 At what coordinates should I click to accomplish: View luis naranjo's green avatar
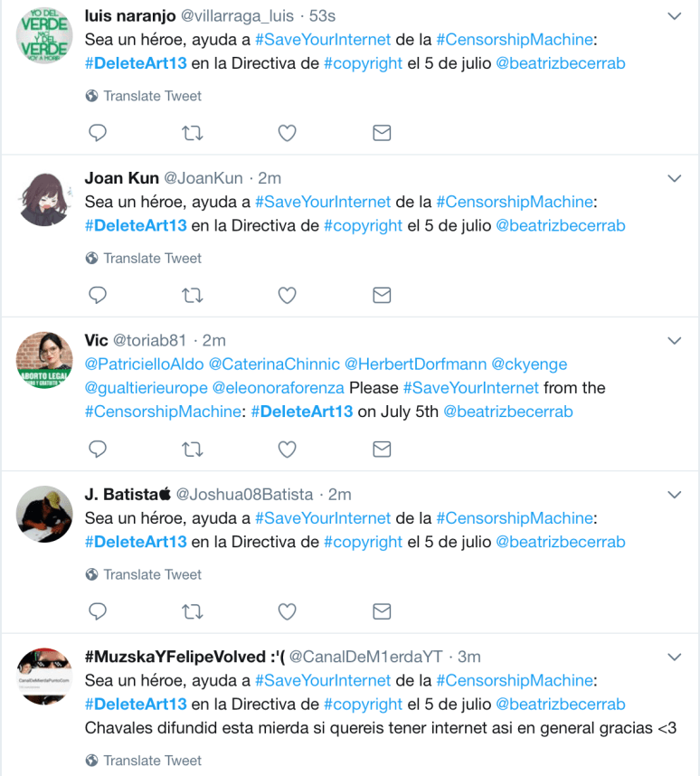click(44, 35)
